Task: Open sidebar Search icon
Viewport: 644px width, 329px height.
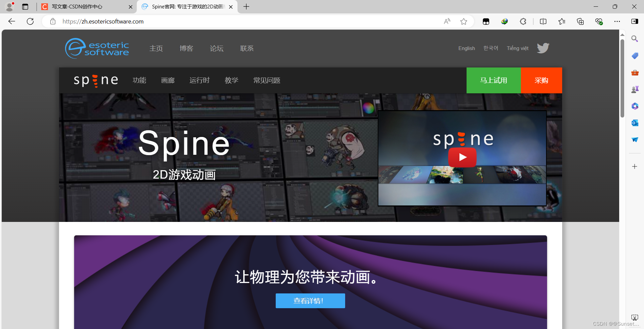Action: tap(635, 39)
